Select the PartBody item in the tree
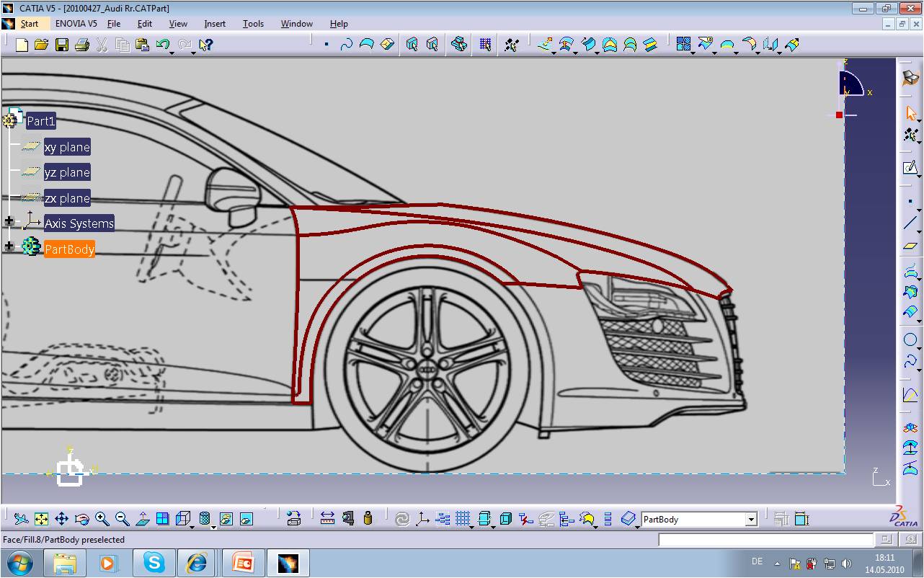The image size is (924, 578). click(69, 249)
